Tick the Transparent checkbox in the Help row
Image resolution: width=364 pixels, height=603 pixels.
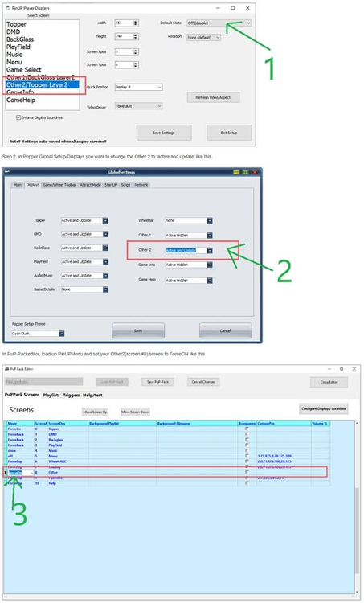pyautogui.click(x=247, y=483)
